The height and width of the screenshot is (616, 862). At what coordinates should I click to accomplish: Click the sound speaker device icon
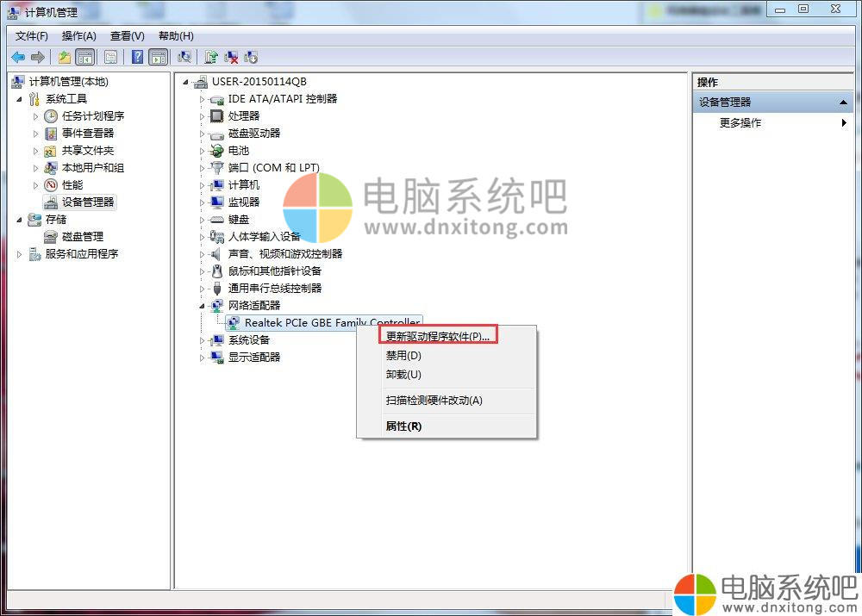tap(217, 254)
